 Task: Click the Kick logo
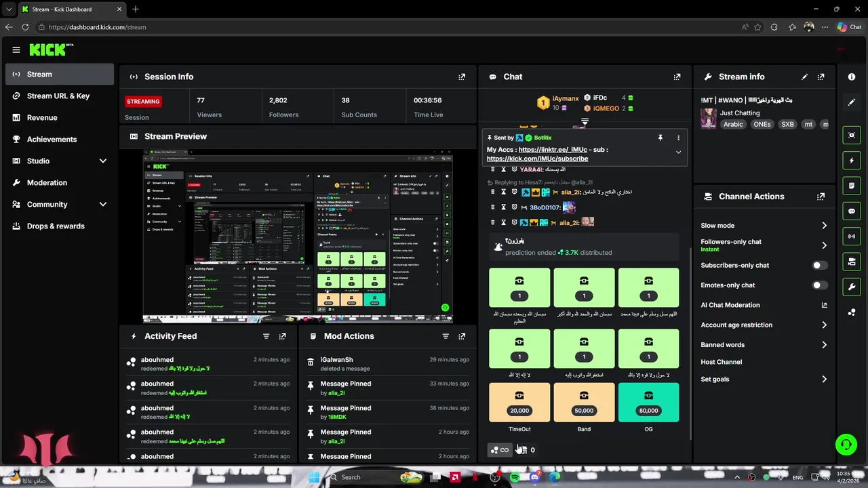pyautogui.click(x=51, y=49)
